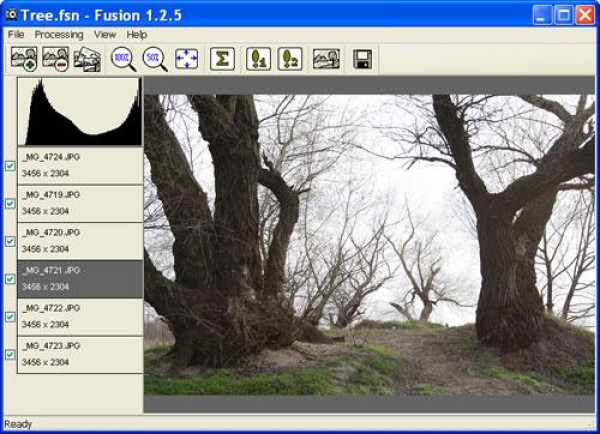The width and height of the screenshot is (600, 434).
Task: Select the highlighted _MG_4721.JPG entry
Action: [80, 279]
